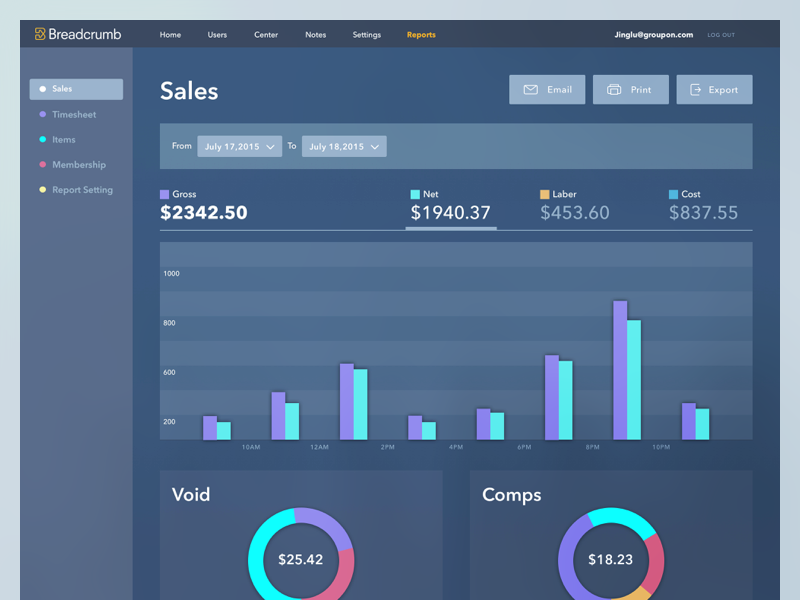Click the Void card title
The image size is (800, 600).
(191, 494)
